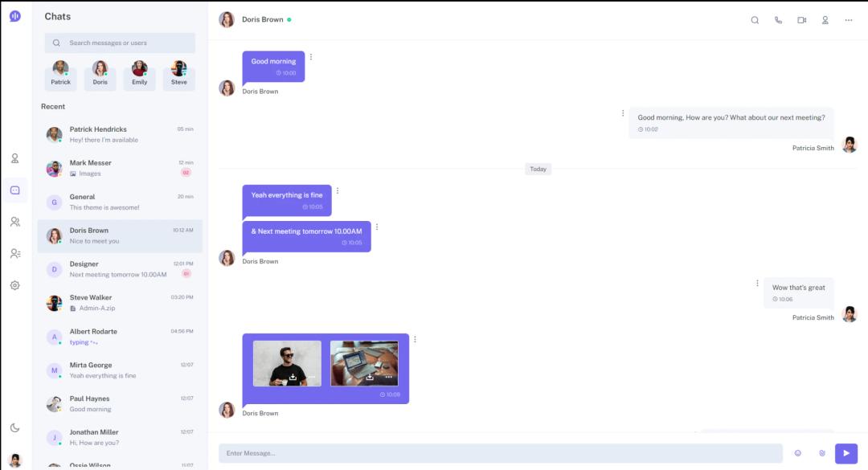Open options for the 'Wow that's great' message

(x=757, y=283)
